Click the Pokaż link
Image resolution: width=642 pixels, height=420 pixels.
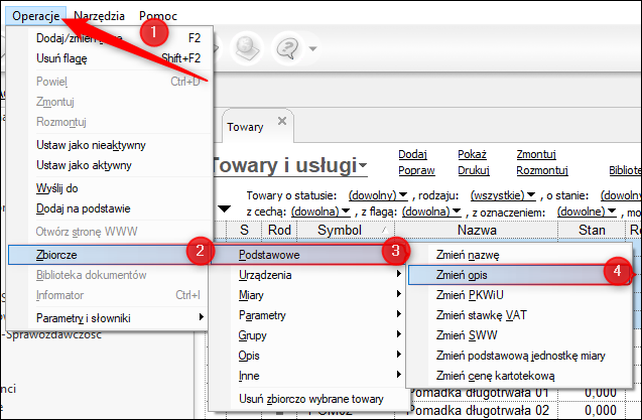pyautogui.click(x=472, y=154)
